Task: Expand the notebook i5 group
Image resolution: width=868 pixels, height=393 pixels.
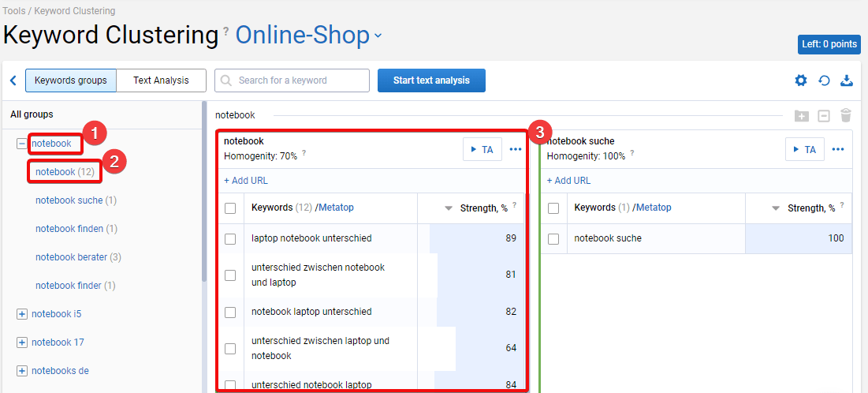Action: coord(22,314)
